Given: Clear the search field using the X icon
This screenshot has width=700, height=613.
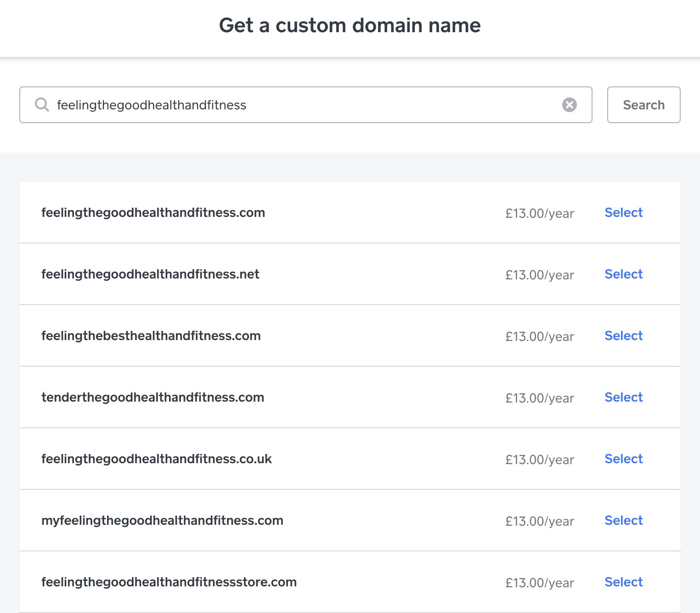Looking at the screenshot, I should [x=570, y=105].
